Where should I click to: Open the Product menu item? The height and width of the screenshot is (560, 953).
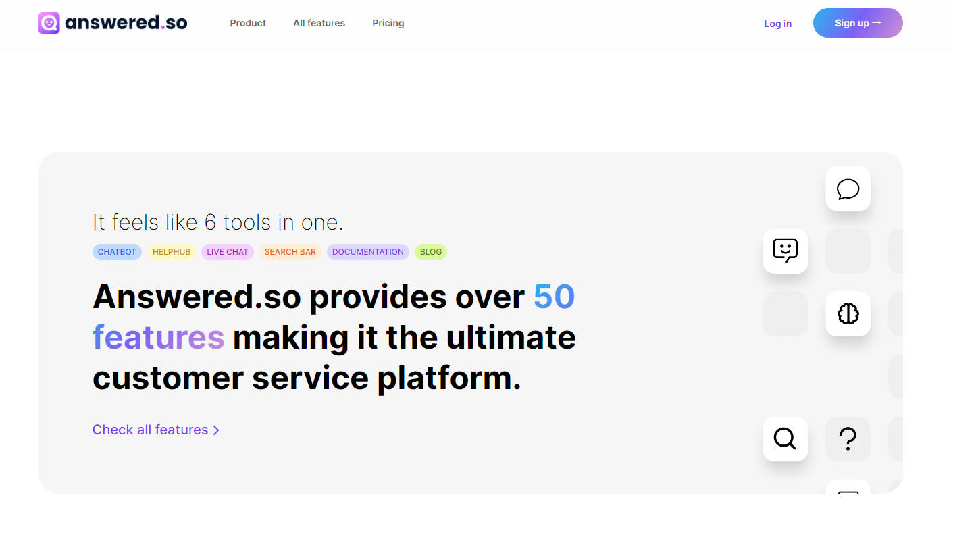coord(248,23)
